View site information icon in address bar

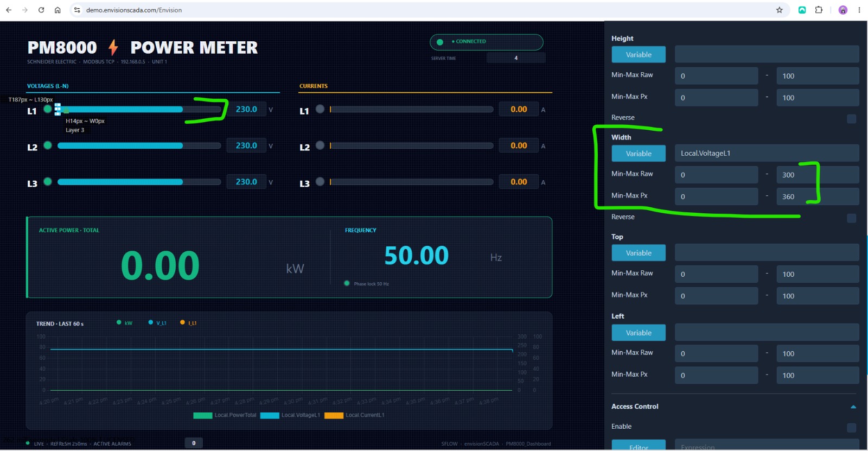pyautogui.click(x=77, y=10)
